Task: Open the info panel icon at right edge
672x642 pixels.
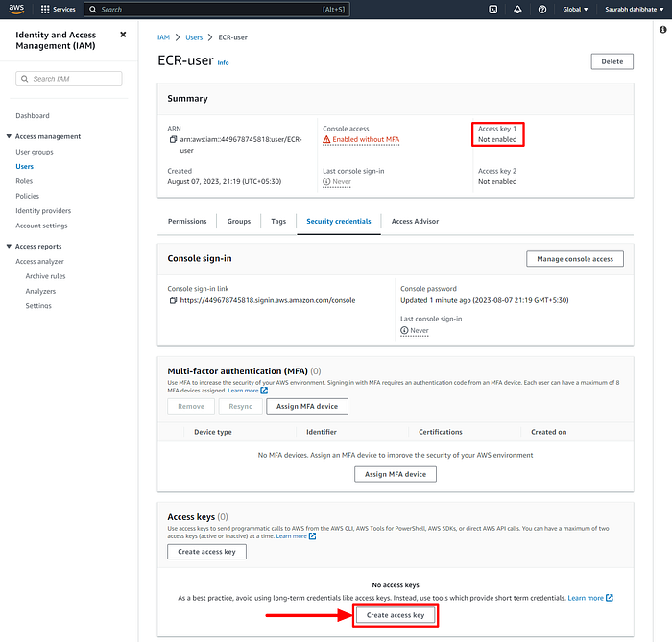Action: [663, 29]
